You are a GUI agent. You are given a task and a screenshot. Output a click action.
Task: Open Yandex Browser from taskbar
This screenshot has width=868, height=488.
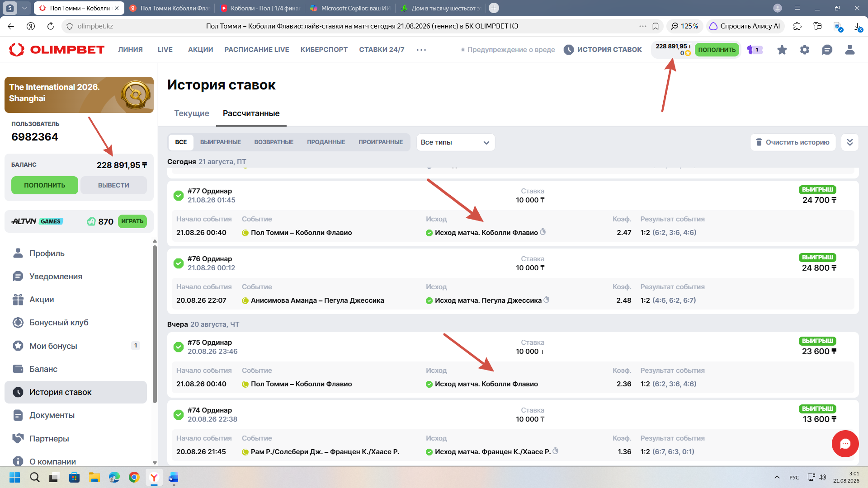[154, 477]
